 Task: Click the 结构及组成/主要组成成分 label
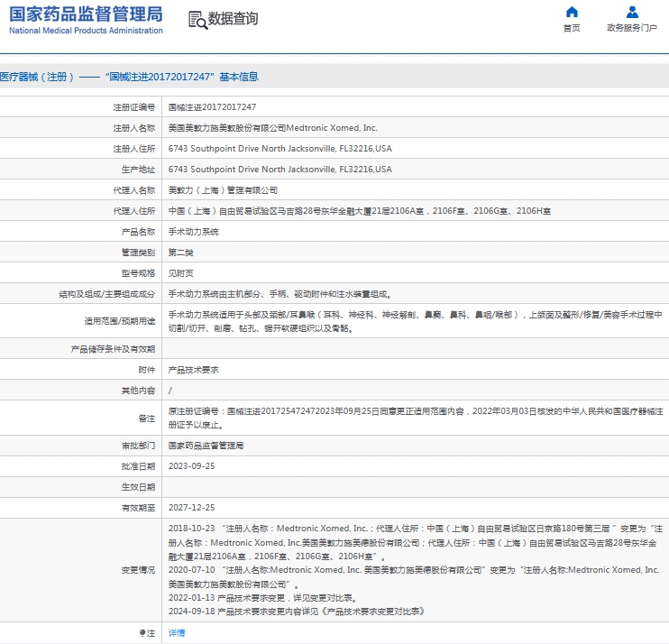pyautogui.click(x=107, y=294)
